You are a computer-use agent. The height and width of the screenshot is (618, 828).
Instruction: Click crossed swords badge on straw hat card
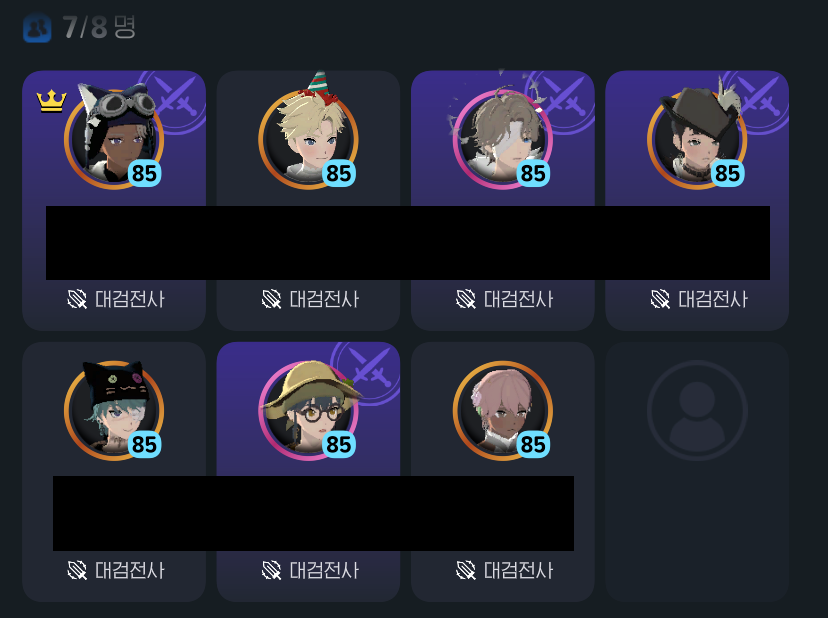pyautogui.click(x=371, y=369)
